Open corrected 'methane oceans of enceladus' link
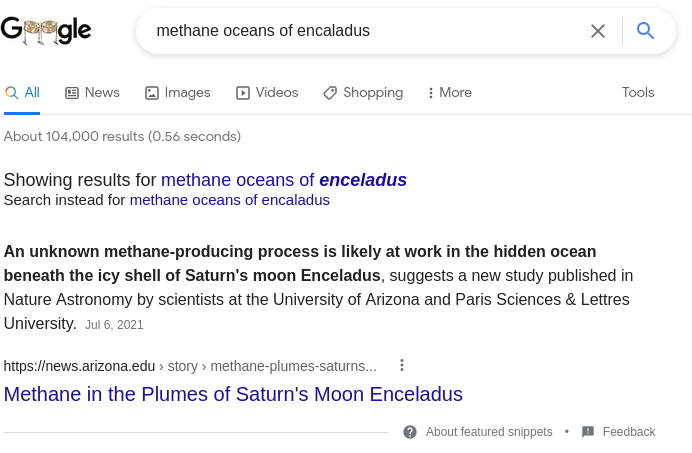This screenshot has width=692, height=453. (x=284, y=180)
